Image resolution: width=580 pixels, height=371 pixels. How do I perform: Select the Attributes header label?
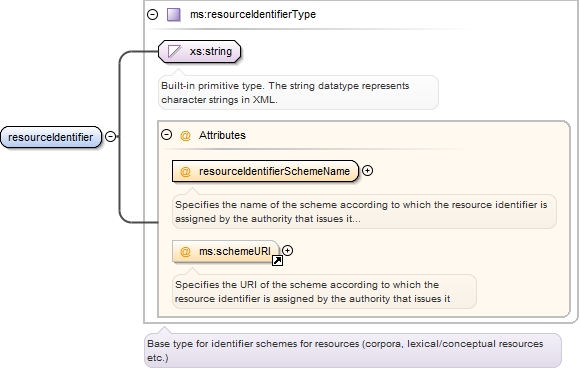(222, 135)
